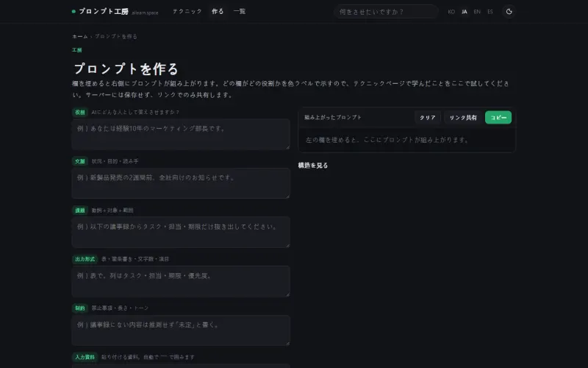Open the テクニック nav item

187,12
